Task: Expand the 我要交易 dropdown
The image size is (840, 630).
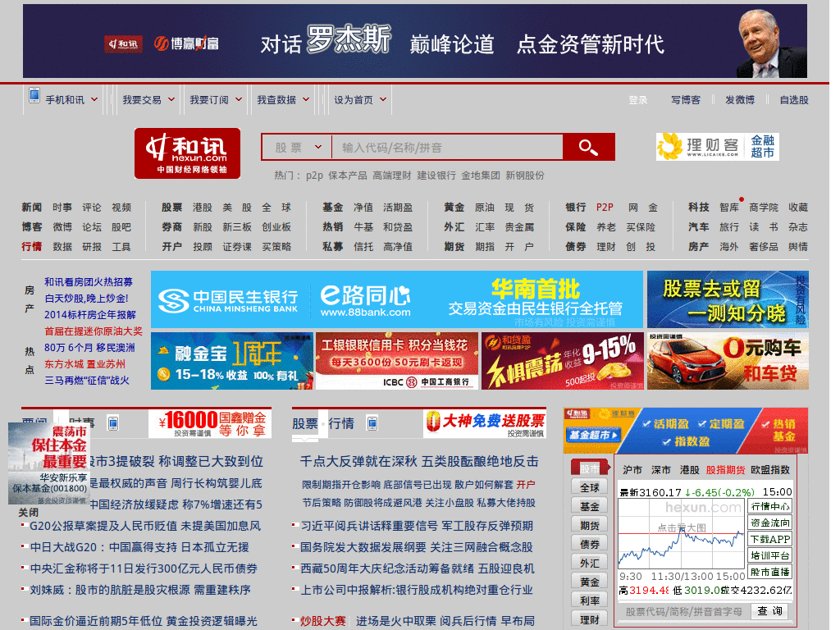Action: tap(148, 99)
